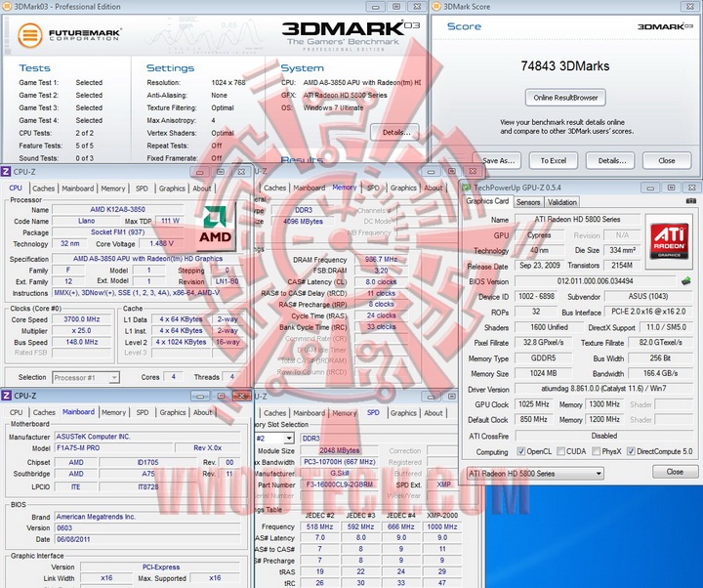
Task: Switch to Caches tab in CPU-Z CPU window
Action: click(x=44, y=189)
